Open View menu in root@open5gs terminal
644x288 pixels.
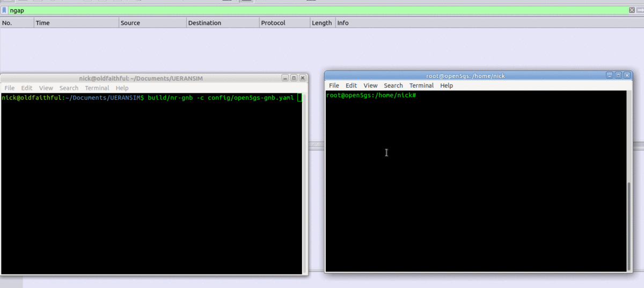click(x=370, y=85)
